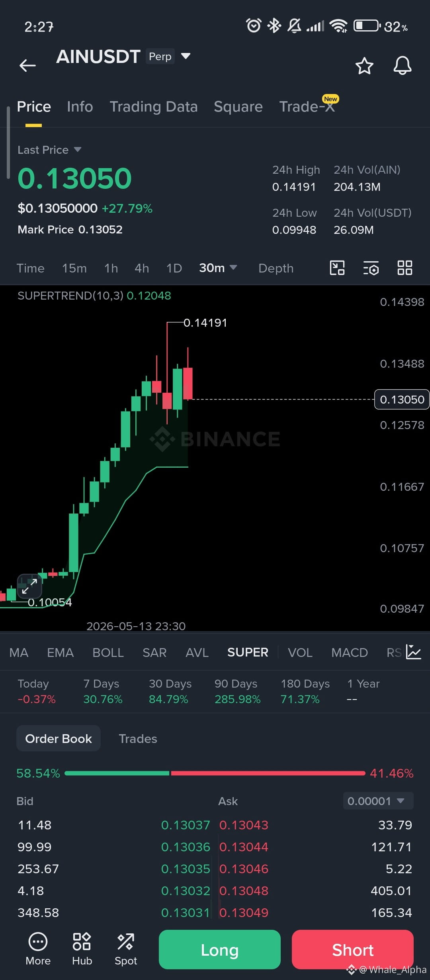The image size is (430, 980).
Task: Open price alerts with the bell icon
Action: pyautogui.click(x=403, y=65)
